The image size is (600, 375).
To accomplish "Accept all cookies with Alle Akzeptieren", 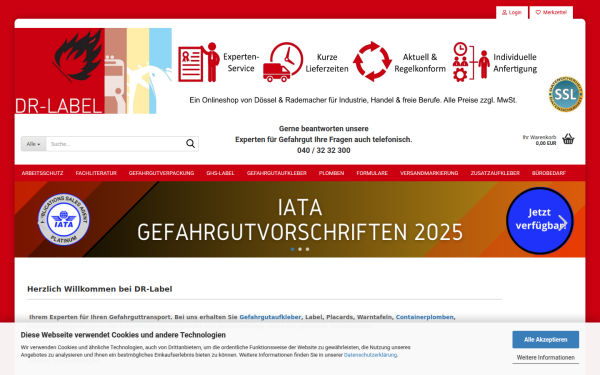I will coord(546,339).
